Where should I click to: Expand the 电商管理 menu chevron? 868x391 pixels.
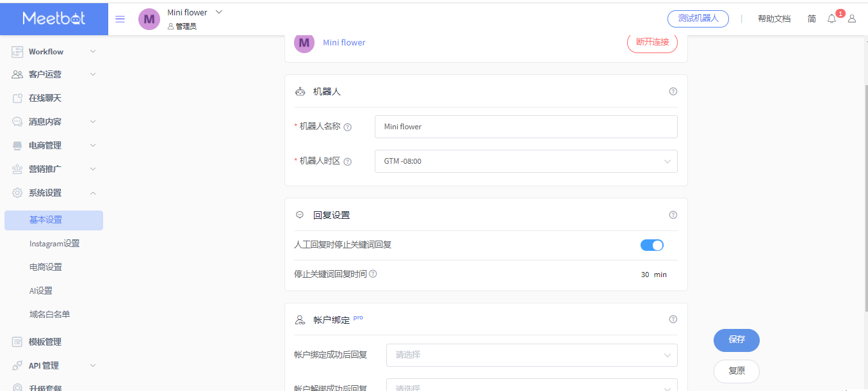click(93, 145)
